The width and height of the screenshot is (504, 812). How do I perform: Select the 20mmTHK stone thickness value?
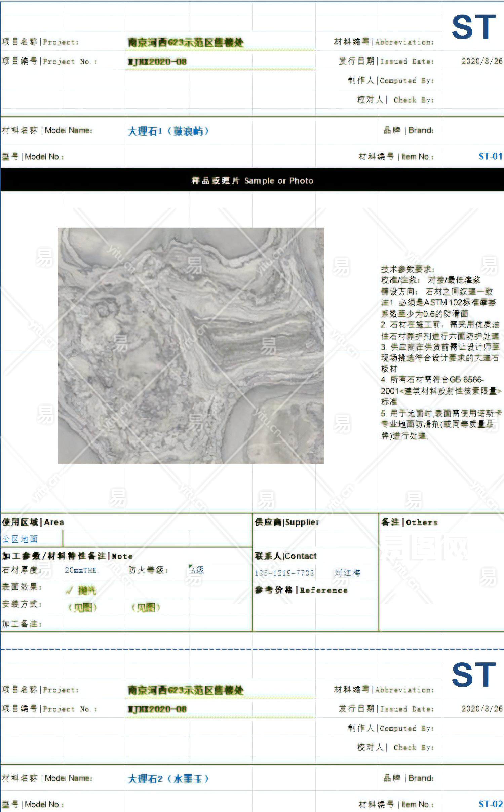81,570
